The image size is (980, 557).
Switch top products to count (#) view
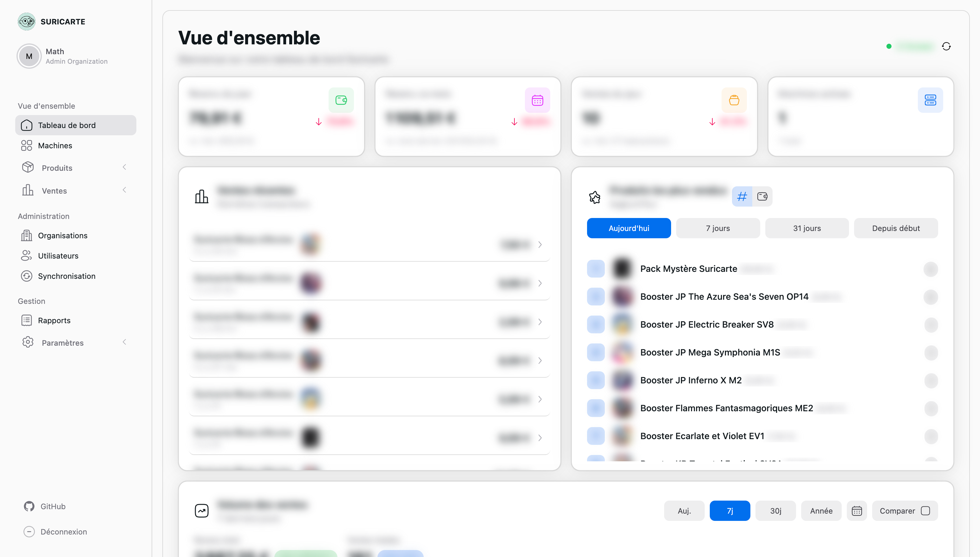pos(742,197)
